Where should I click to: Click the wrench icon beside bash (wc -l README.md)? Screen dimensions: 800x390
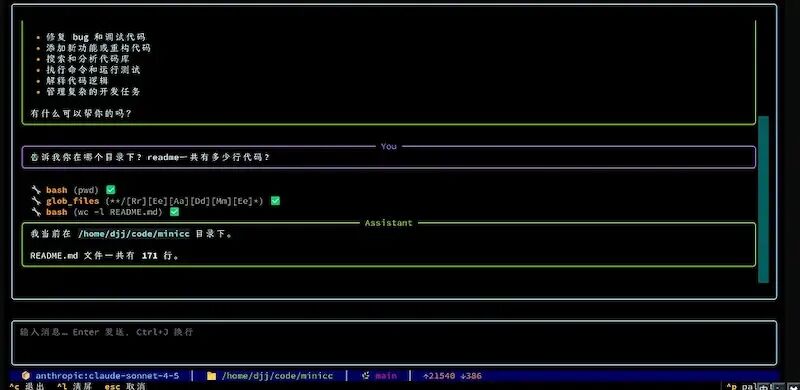pos(36,212)
